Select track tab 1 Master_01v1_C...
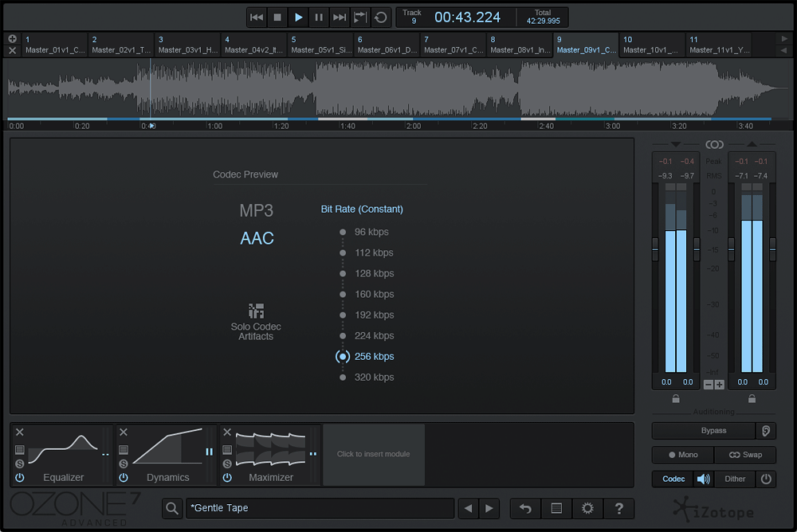 click(x=55, y=45)
